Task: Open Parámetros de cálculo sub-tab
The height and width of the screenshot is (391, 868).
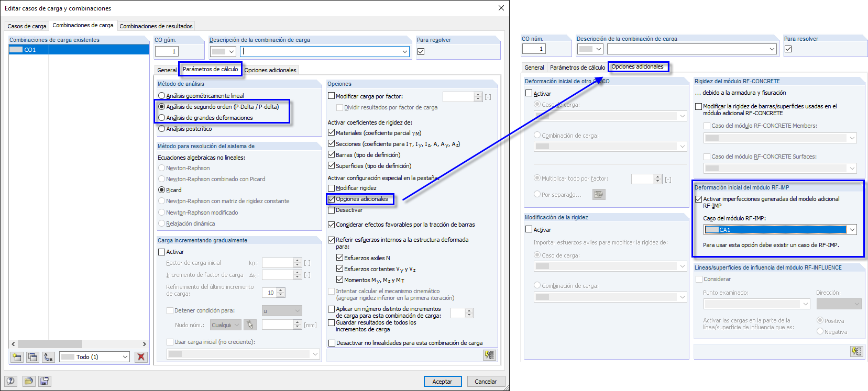Action: [x=211, y=69]
